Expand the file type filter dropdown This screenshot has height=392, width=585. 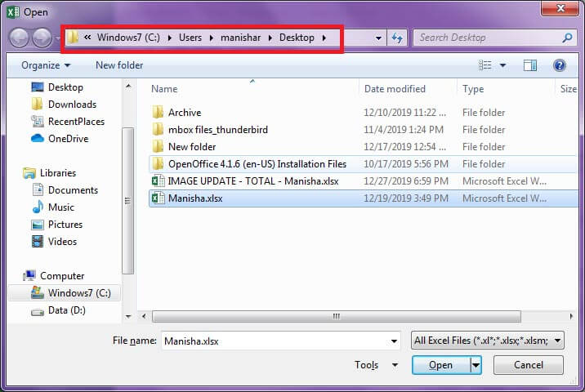(x=487, y=341)
